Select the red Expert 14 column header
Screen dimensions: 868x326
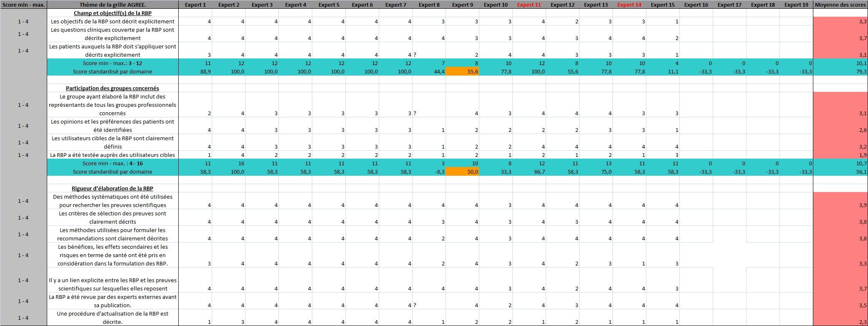629,5
